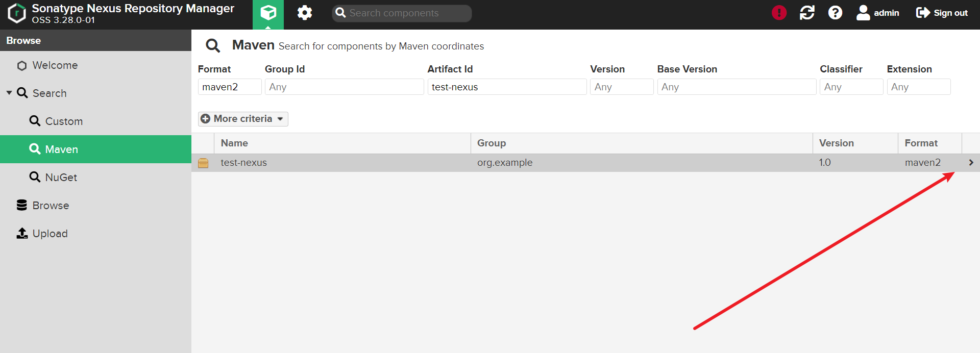Screen dimensions: 980x353
Task: Click the admin user account icon
Action: [863, 13]
